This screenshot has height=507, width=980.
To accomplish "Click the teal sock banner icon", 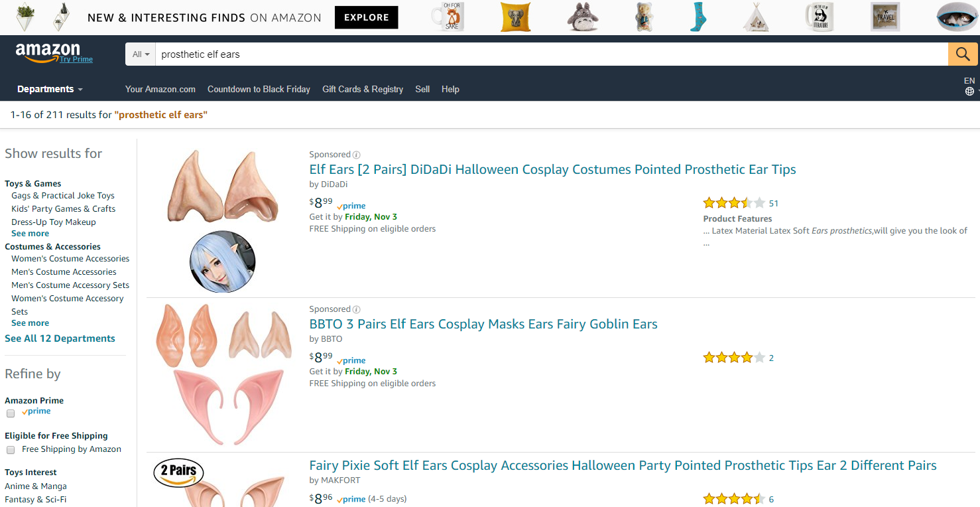I will pyautogui.click(x=698, y=17).
